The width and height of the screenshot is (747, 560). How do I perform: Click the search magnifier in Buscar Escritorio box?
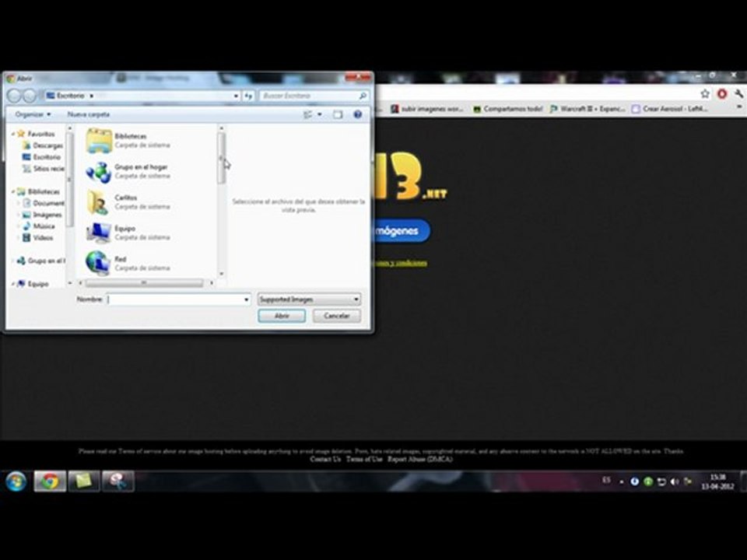click(362, 96)
